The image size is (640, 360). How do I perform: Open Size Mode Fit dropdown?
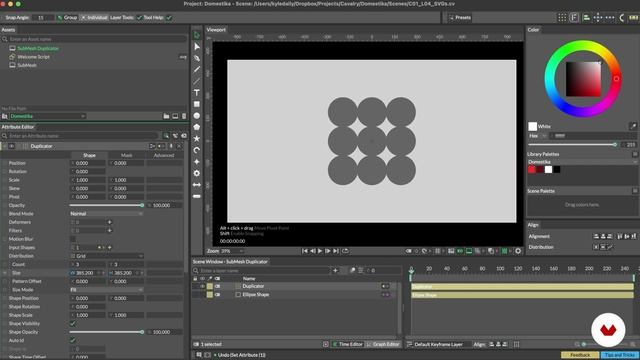pyautogui.click(x=106, y=290)
